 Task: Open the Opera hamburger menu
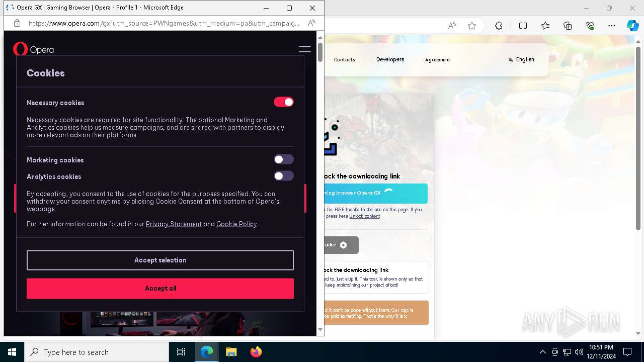pyautogui.click(x=305, y=49)
